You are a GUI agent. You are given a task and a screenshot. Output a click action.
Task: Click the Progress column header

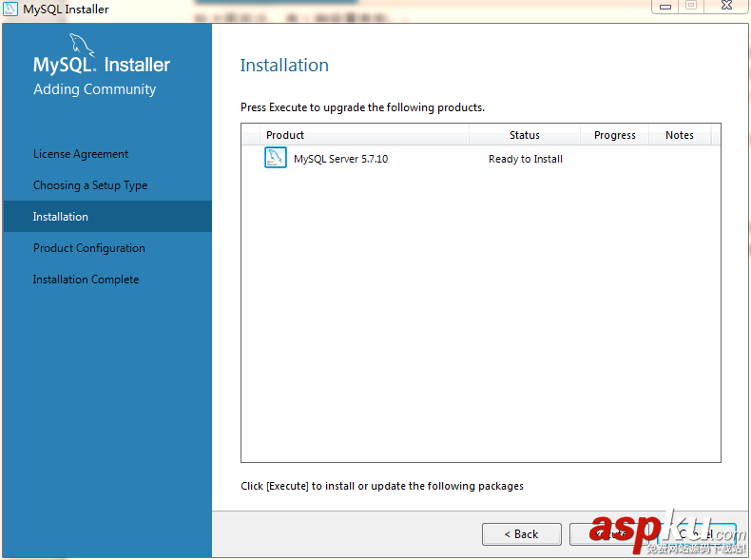coord(614,135)
